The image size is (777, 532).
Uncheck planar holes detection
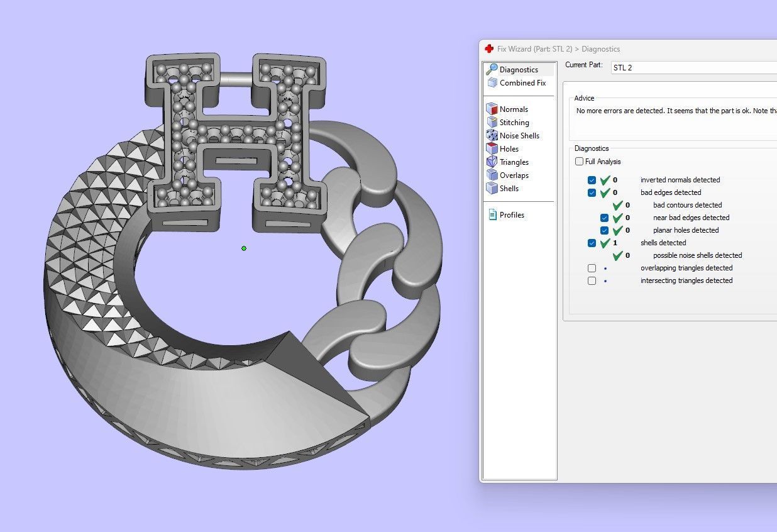(x=604, y=230)
